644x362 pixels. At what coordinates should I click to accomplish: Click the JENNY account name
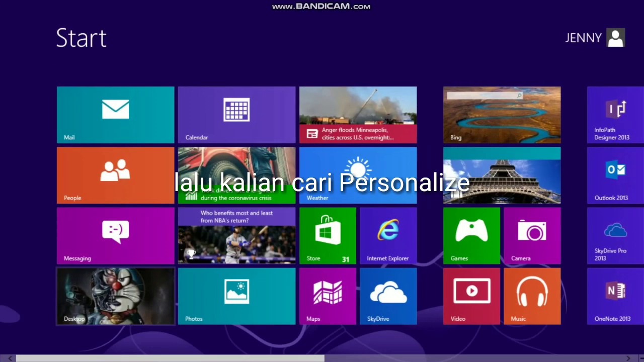tap(583, 38)
